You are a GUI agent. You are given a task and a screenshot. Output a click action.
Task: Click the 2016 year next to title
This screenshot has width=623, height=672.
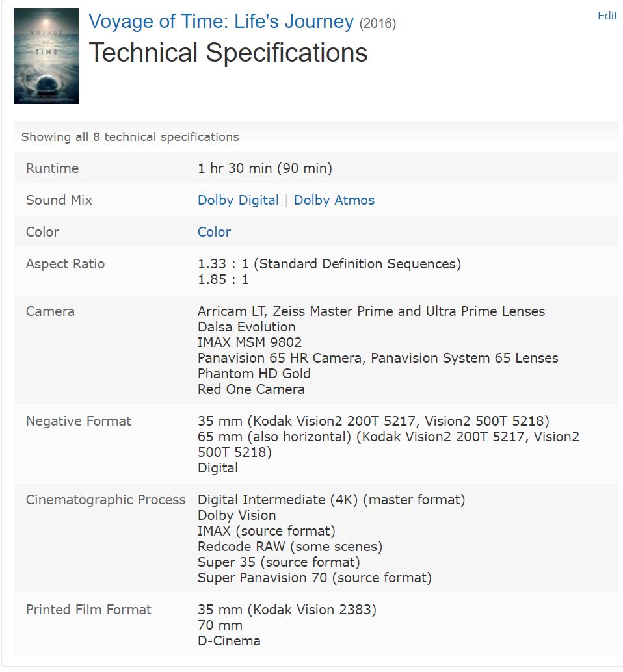378,23
